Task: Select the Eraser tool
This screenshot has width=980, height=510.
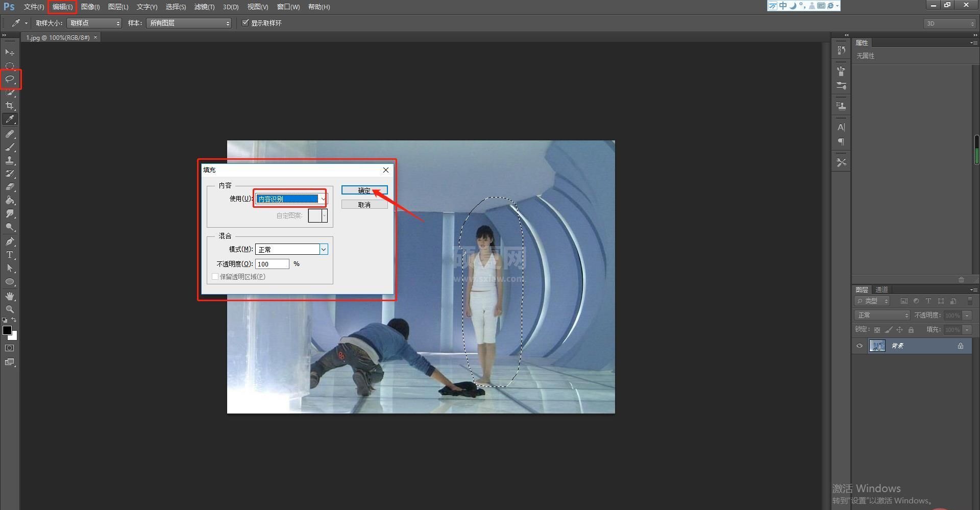Action: [x=10, y=187]
